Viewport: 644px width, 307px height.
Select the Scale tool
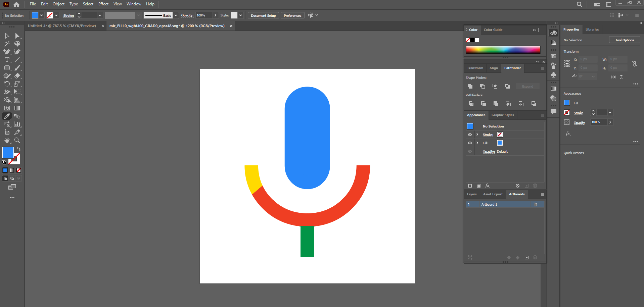coord(17,84)
